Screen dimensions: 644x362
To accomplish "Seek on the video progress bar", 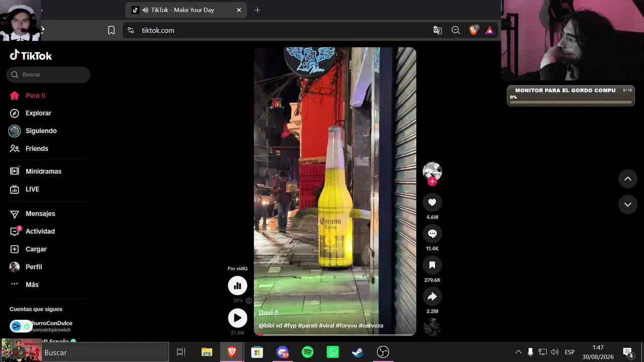I will 335,334.
